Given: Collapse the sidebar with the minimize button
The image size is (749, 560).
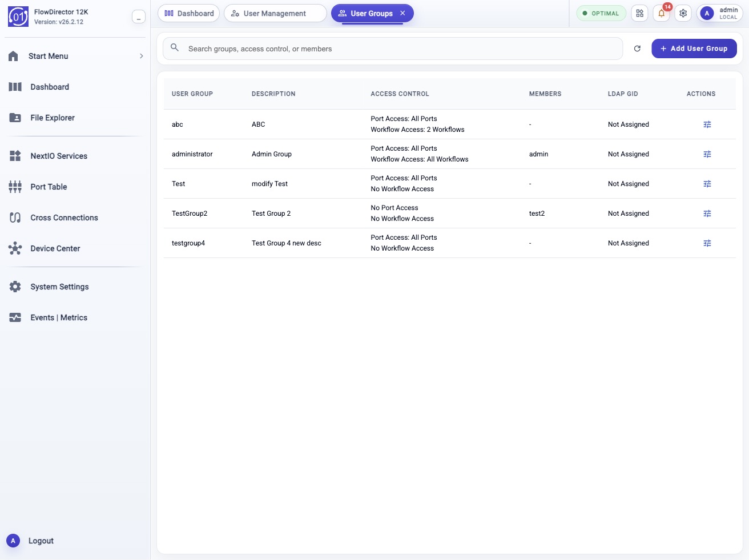Looking at the screenshot, I should (138, 17).
